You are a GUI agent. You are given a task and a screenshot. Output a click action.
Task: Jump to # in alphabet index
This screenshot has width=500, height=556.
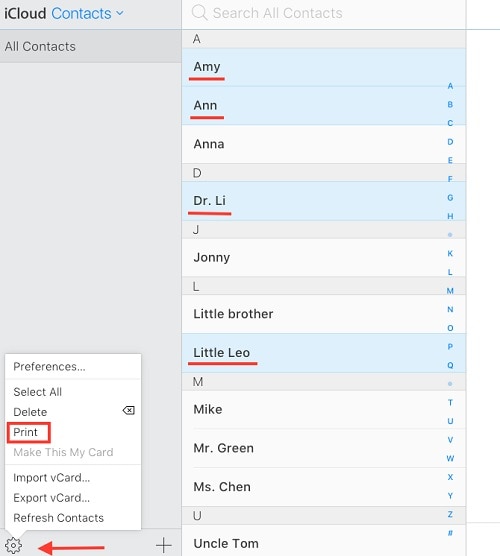click(x=450, y=533)
